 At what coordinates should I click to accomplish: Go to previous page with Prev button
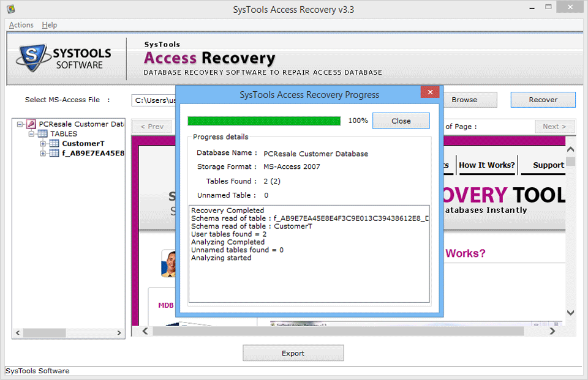coord(152,127)
